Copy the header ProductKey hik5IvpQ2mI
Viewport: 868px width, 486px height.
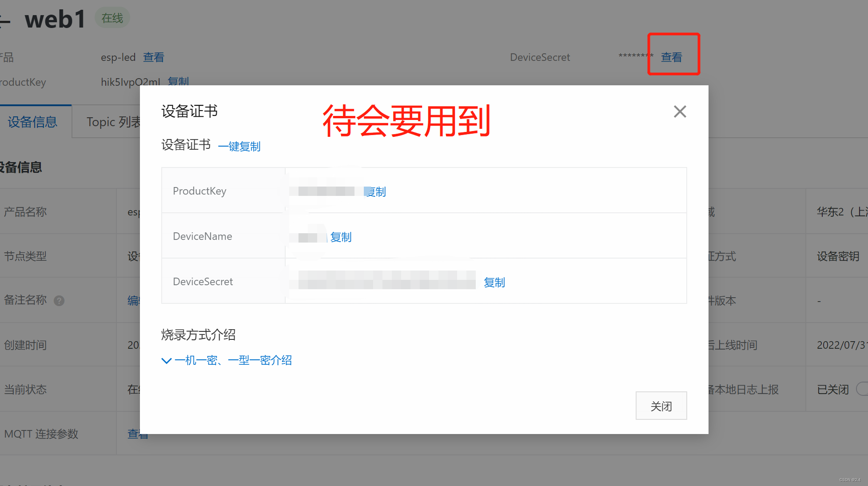pyautogui.click(x=178, y=82)
